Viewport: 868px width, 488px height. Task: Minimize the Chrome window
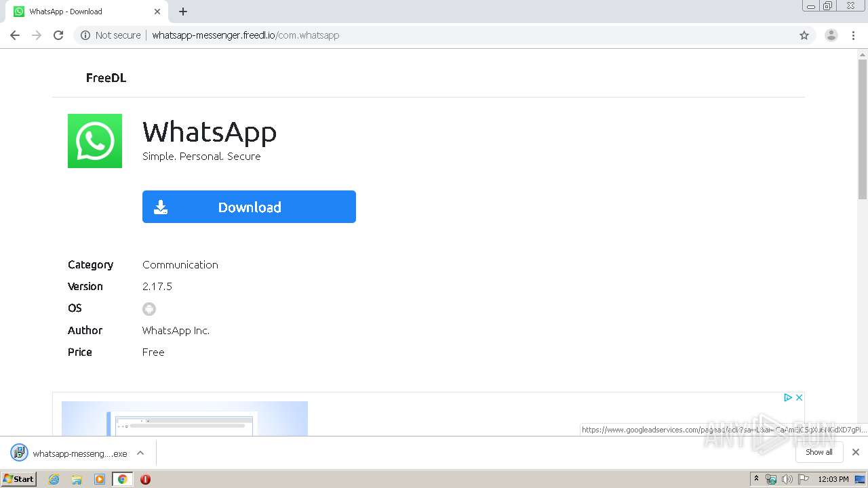[811, 6]
